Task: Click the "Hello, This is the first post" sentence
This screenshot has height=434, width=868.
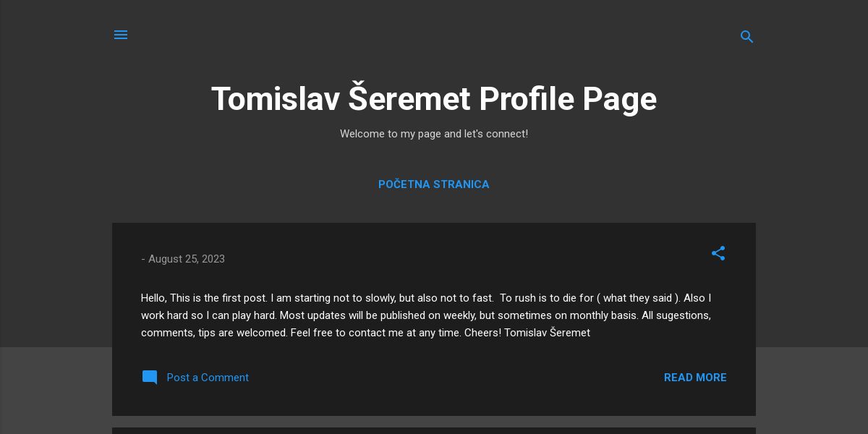Action: tap(204, 298)
